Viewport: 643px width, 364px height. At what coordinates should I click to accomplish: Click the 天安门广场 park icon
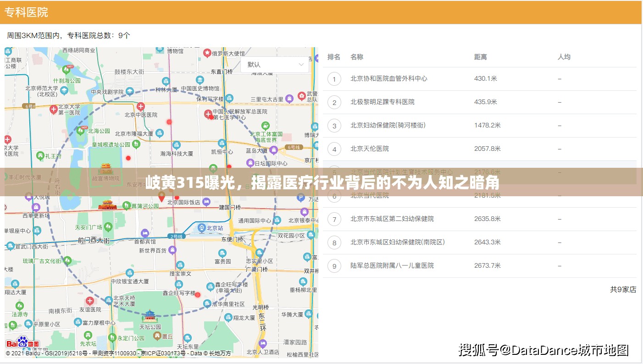point(108,226)
